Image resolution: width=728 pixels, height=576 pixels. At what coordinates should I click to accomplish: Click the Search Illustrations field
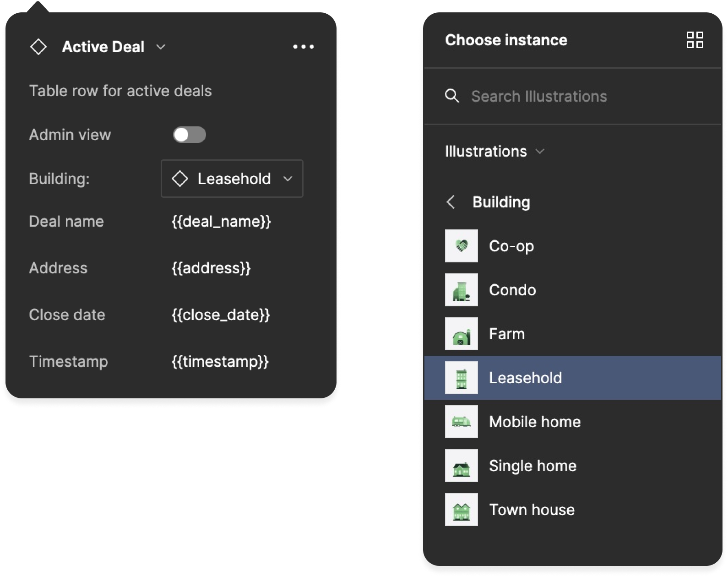click(x=573, y=96)
